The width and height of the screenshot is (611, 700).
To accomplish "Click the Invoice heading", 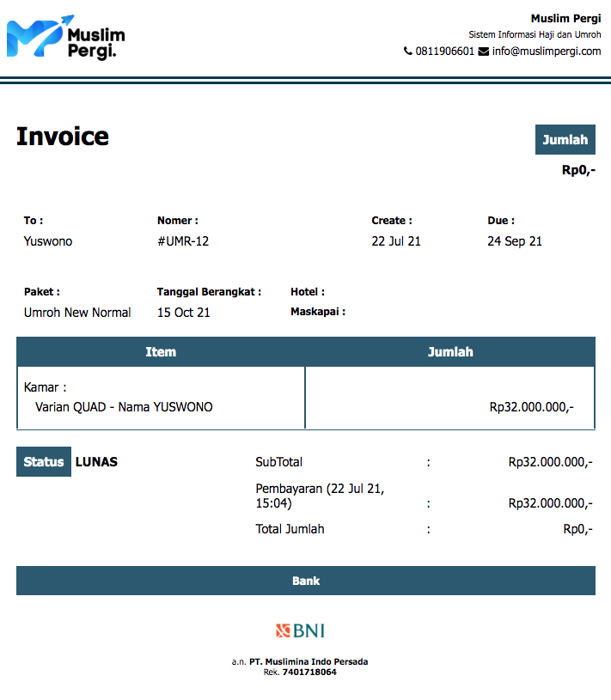I will (x=63, y=137).
